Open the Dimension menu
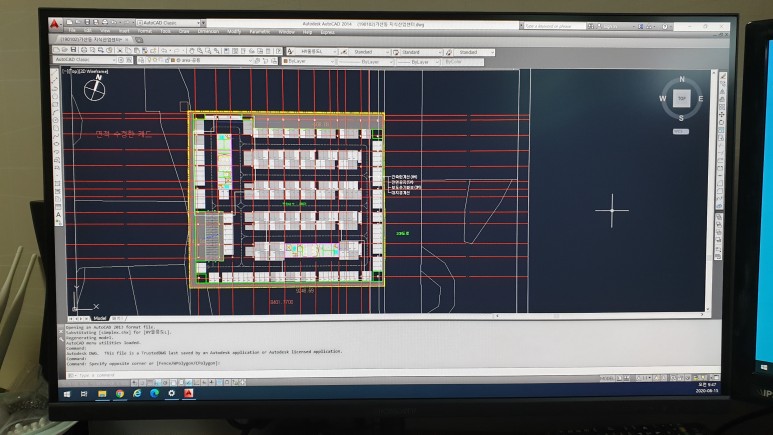The width and height of the screenshot is (773, 435). tap(207, 31)
